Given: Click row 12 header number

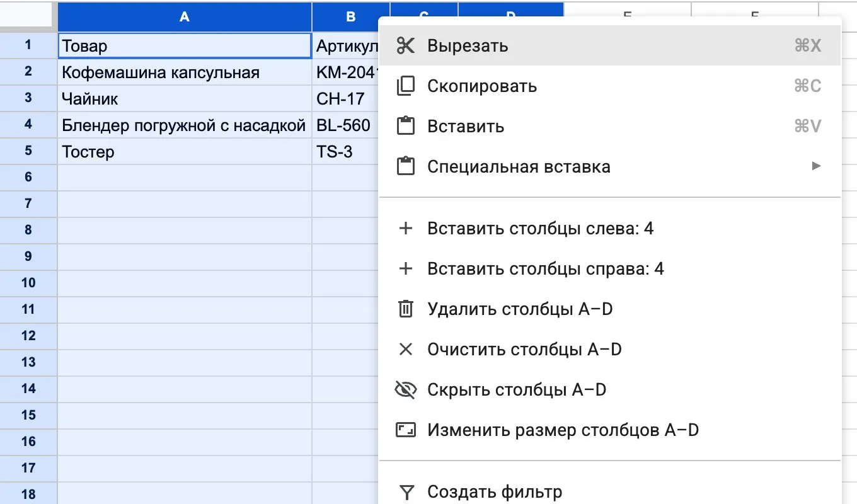Looking at the screenshot, I should click(28, 336).
